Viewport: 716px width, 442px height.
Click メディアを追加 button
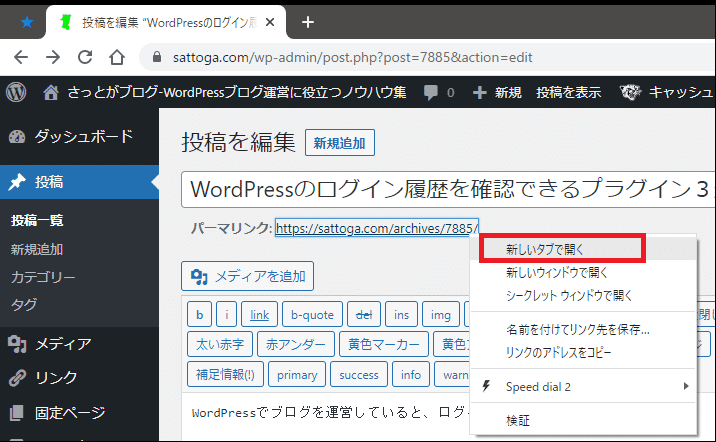[x=247, y=276]
